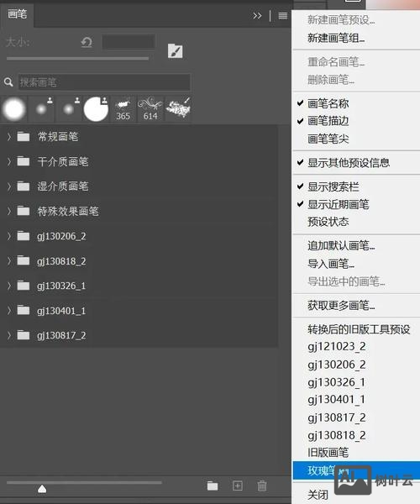Collapse the panel with the double-arrow icon

[x=257, y=15]
